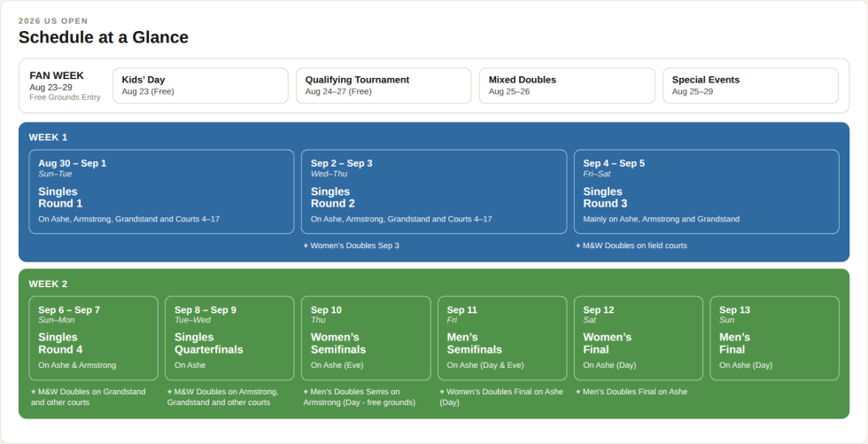The width and height of the screenshot is (868, 444).
Task: Click the 'Sep 2 – Sep 3' date
Action: click(x=342, y=163)
